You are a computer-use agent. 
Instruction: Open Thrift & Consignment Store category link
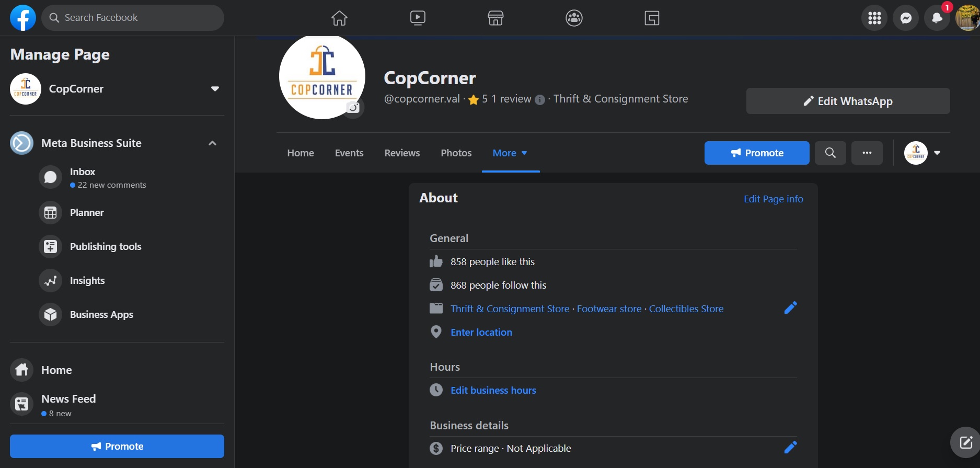(x=510, y=309)
